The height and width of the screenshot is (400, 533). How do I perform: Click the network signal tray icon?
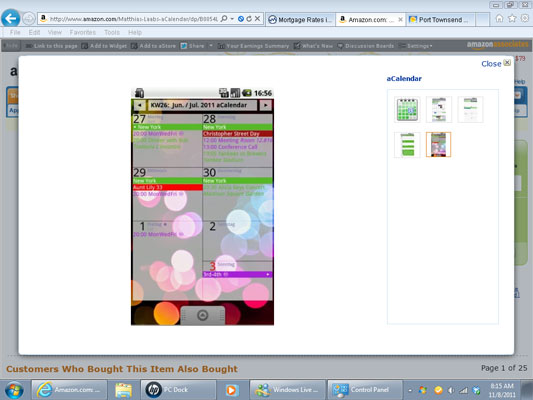(x=464, y=390)
